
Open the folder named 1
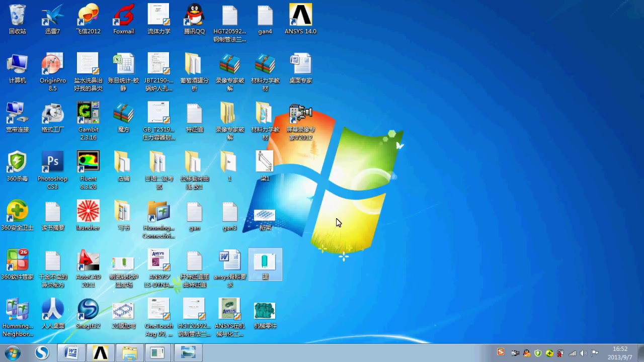(230, 167)
